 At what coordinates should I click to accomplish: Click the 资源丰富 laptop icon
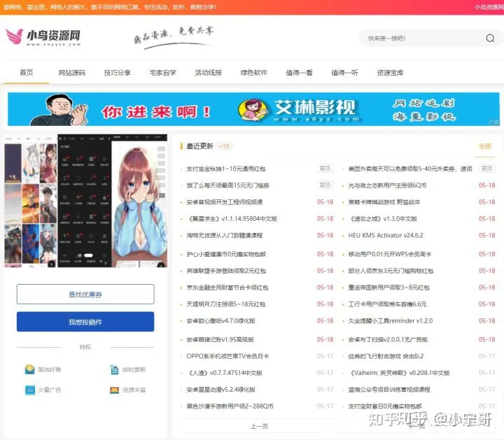click(x=114, y=390)
